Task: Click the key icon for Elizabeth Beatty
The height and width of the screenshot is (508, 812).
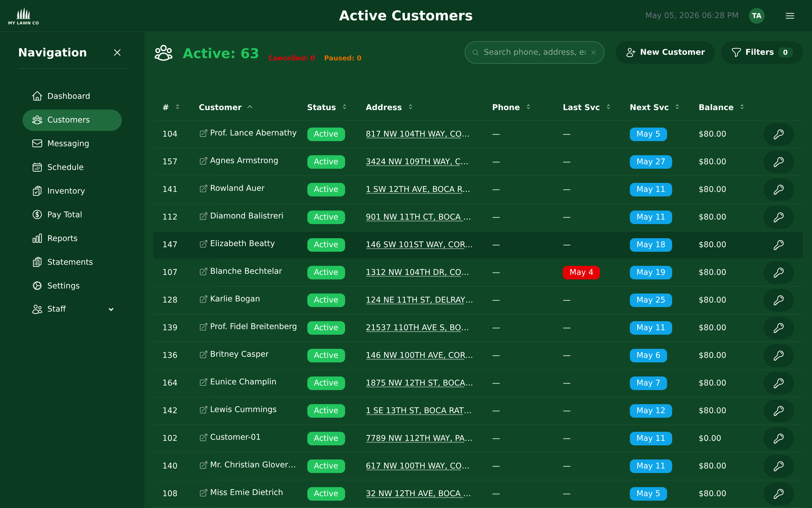Action: tap(778, 245)
